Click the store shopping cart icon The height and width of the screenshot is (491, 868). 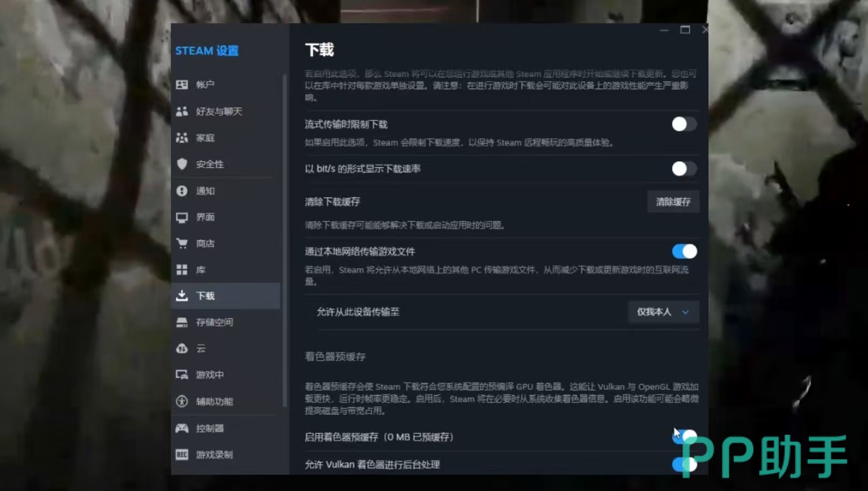[182, 243]
